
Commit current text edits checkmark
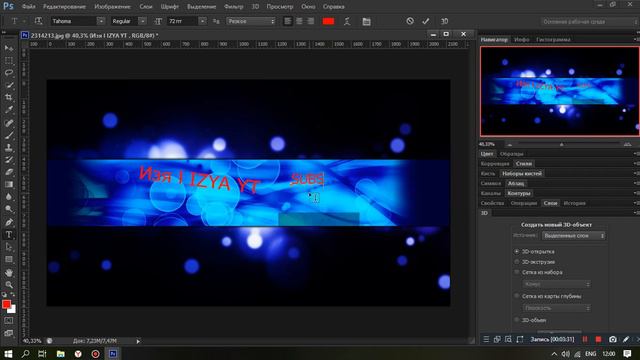426,21
